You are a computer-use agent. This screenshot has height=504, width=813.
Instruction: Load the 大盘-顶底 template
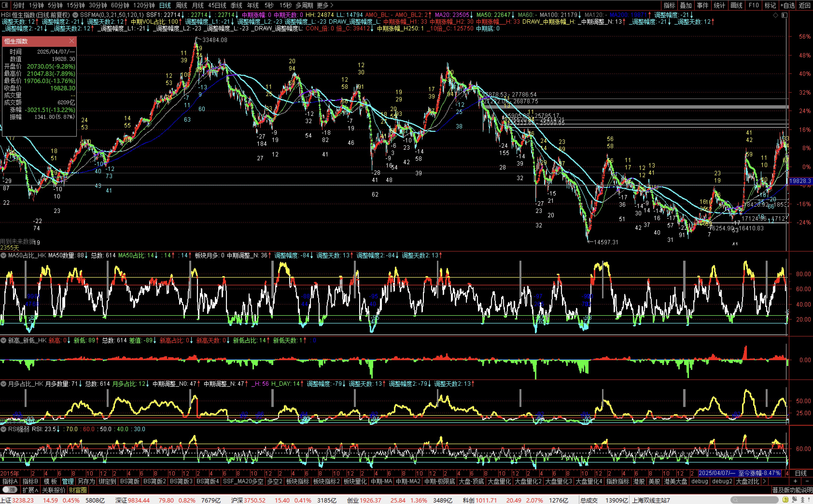(471, 481)
